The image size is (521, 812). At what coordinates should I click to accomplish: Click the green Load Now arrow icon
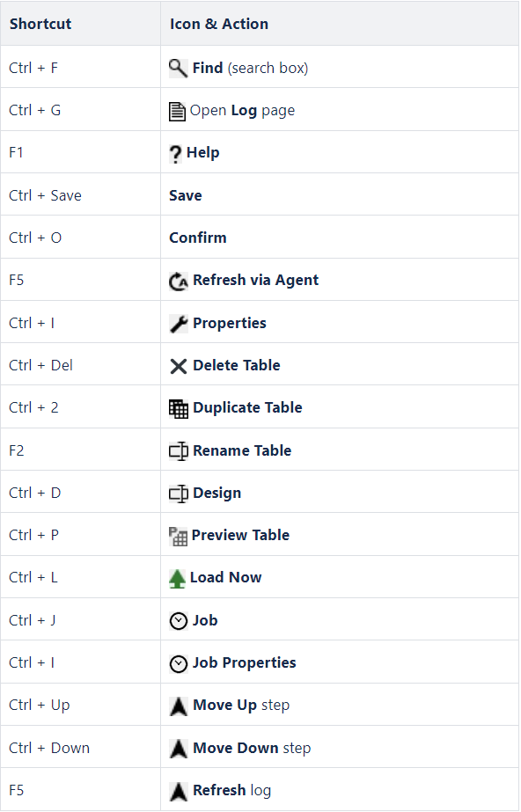click(x=177, y=579)
